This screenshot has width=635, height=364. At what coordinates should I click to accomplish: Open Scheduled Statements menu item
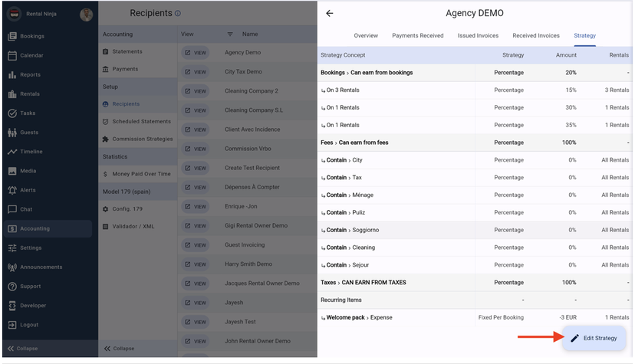tap(141, 122)
